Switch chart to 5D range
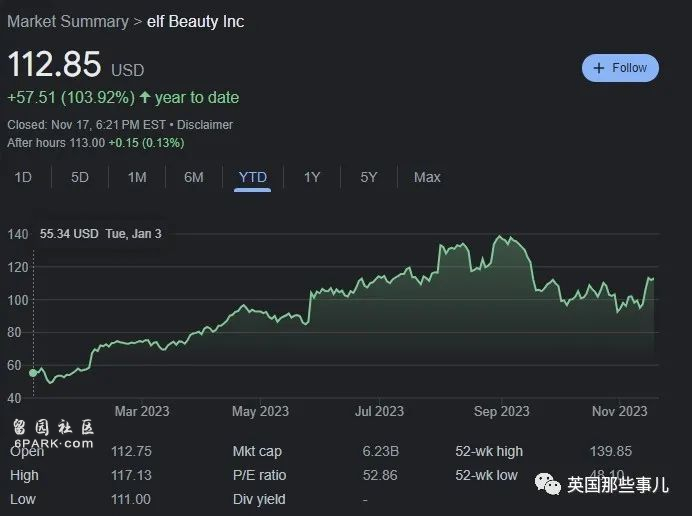This screenshot has height=516, width=692. [80, 177]
